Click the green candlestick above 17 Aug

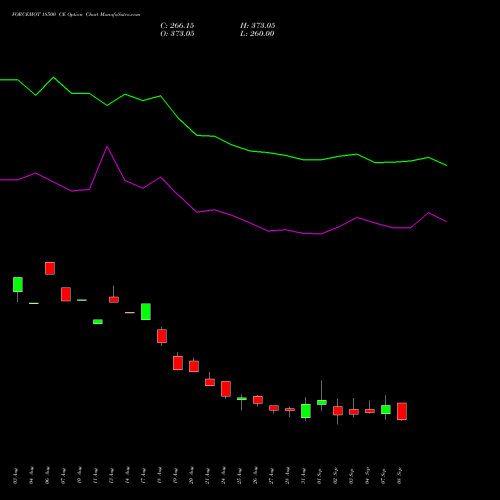[146, 312]
